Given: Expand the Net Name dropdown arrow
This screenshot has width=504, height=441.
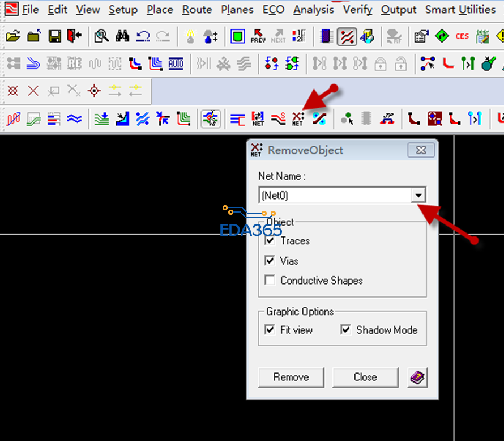Looking at the screenshot, I should point(418,195).
